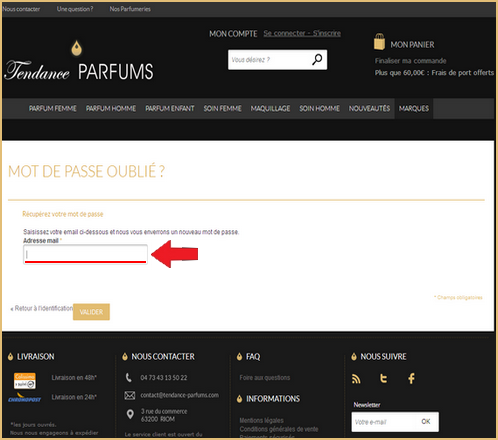The height and width of the screenshot is (440, 498).
Task: Click the Colissimo delivery logo
Action: 25,381
